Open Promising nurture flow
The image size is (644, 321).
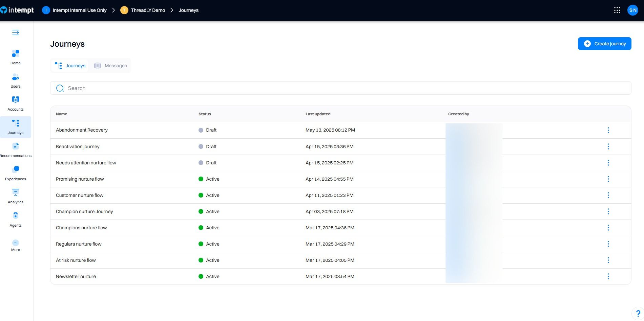click(80, 179)
